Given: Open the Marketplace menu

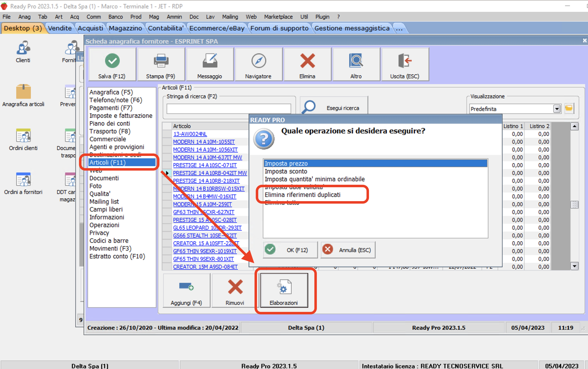Looking at the screenshot, I should point(278,17).
